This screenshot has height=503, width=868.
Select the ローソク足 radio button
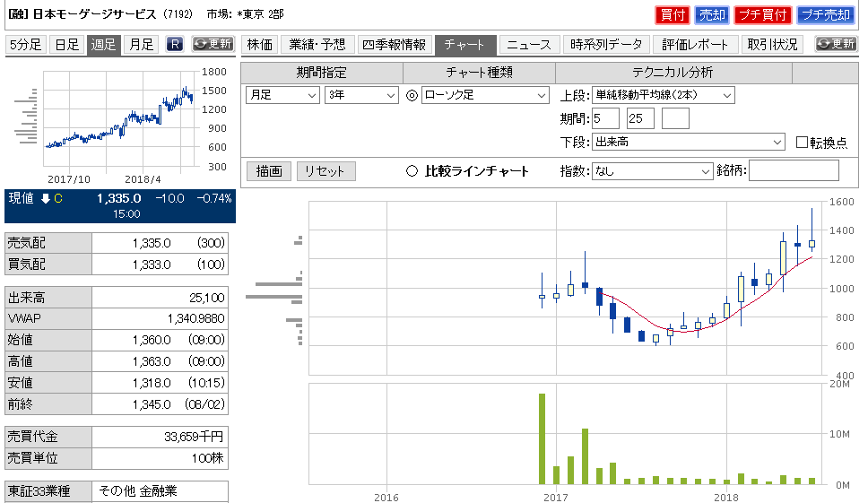[412, 95]
